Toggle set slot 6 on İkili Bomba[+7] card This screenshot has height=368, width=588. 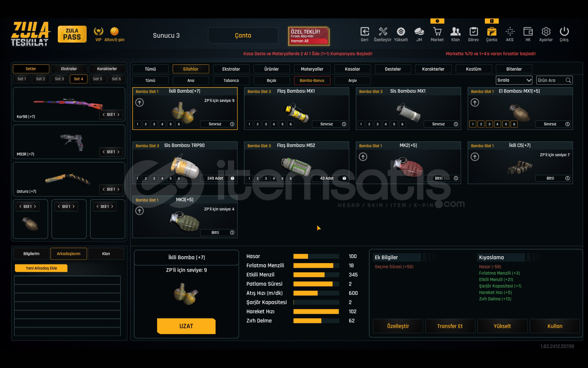[179, 124]
